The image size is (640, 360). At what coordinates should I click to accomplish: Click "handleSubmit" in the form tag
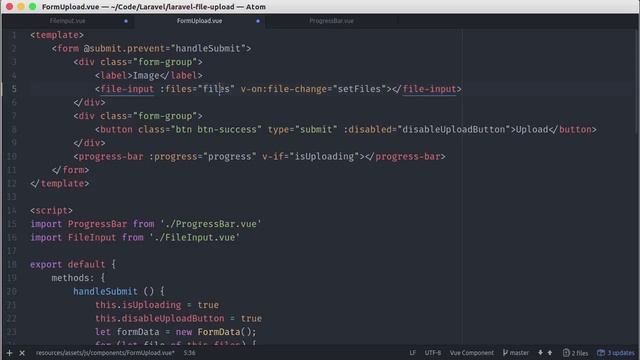tap(208, 49)
